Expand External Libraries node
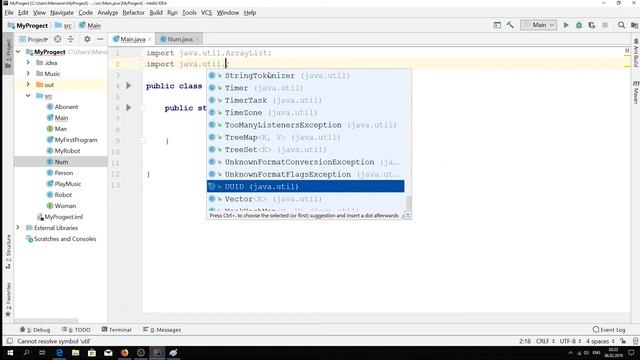This screenshot has width=640, height=360. click(18, 228)
